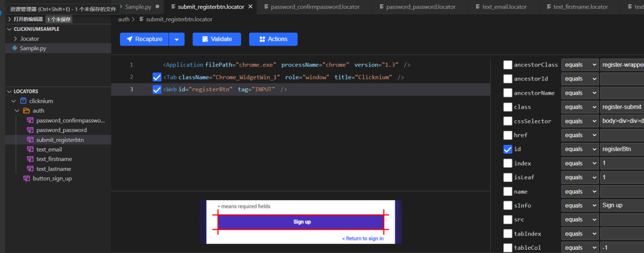Image resolution: width=644 pixels, height=253 pixels.
Task: Click the password_password locator icon
Action: pos(30,130)
